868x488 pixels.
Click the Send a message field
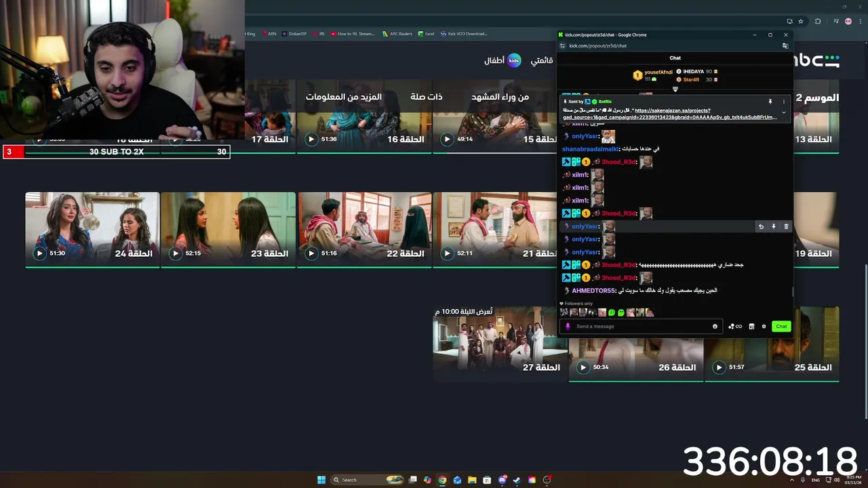[x=642, y=326]
